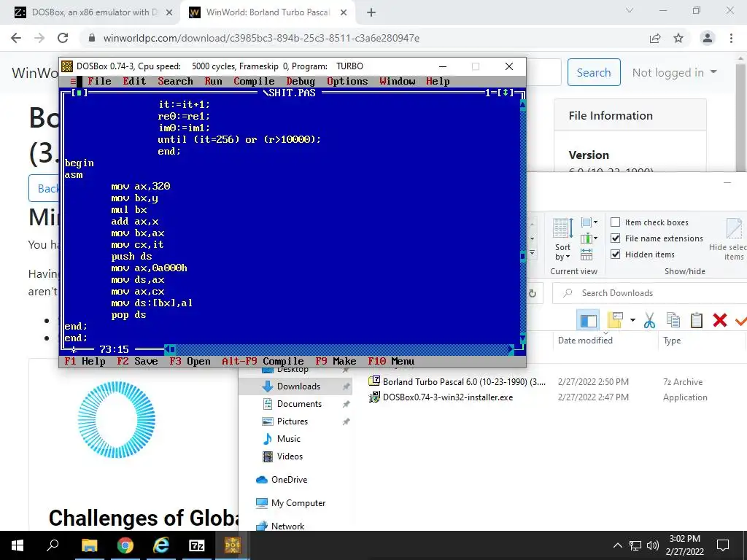Select the DOSBox0.74-3-win32-installer.exe file

(x=448, y=397)
